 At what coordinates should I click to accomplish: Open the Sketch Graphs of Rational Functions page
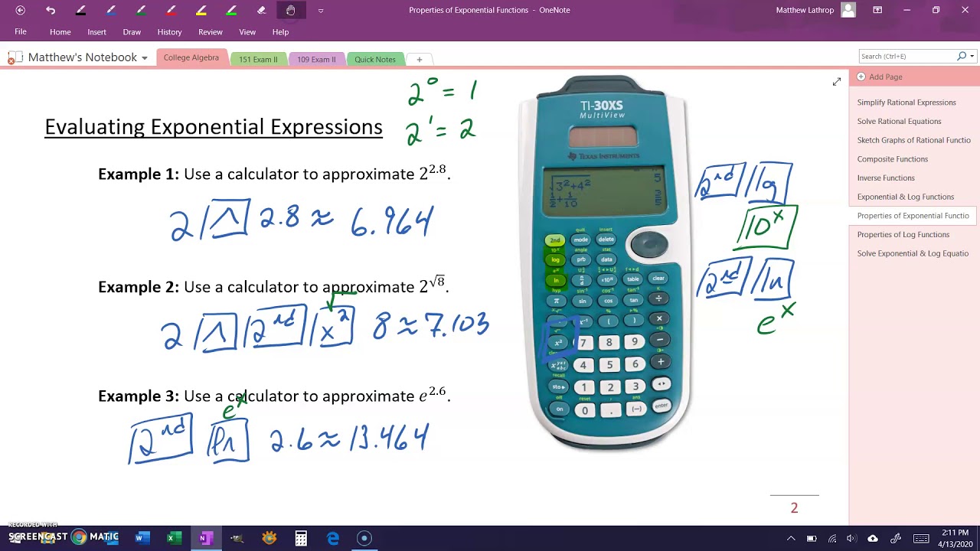(x=913, y=140)
